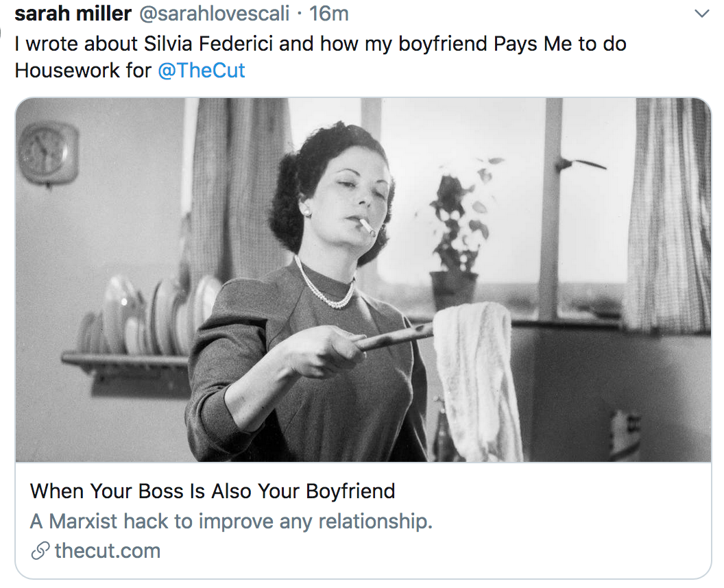
Task: Open the tweet via the 16m timestamp
Action: pos(329,14)
